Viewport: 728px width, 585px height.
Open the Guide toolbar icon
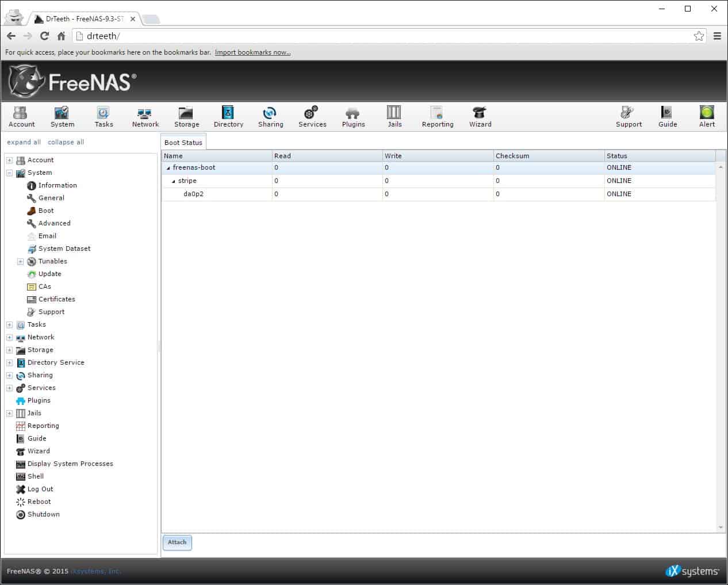coord(668,117)
